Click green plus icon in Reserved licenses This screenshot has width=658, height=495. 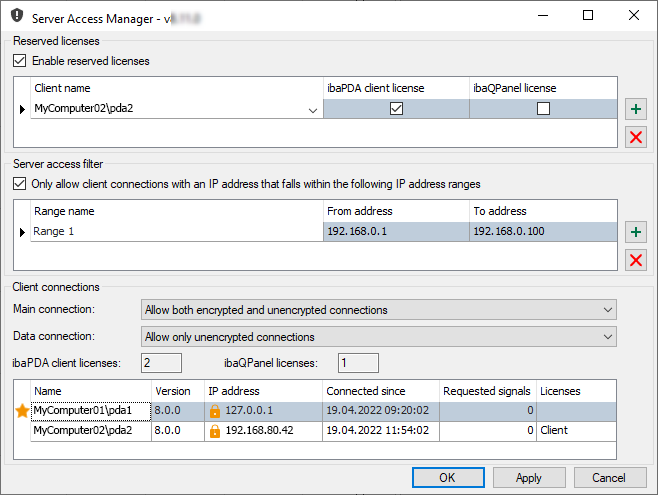(x=635, y=108)
